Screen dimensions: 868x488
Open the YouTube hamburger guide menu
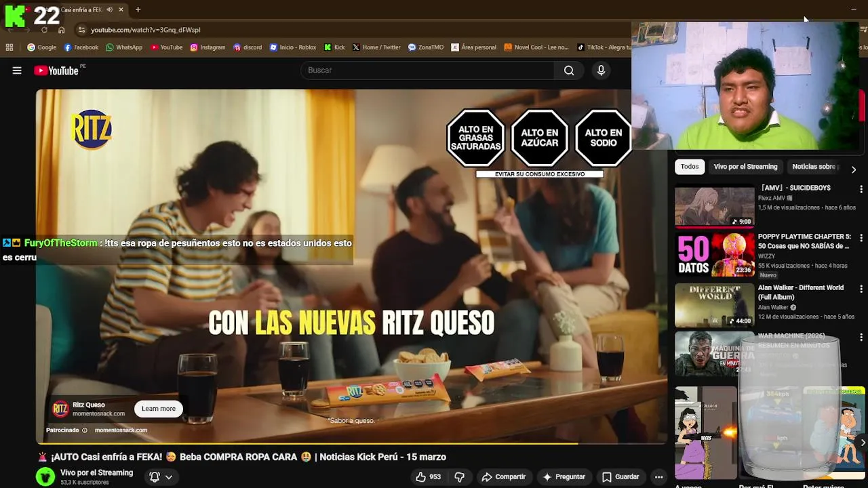pyautogui.click(x=17, y=70)
